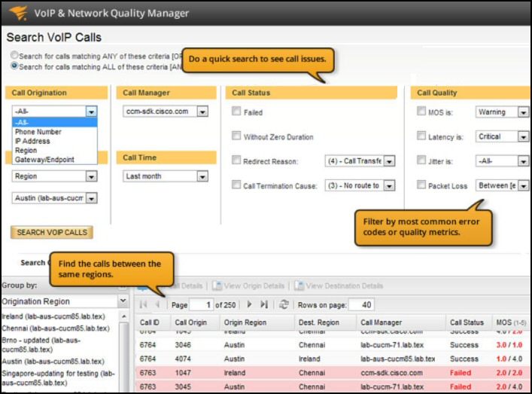Viewport: 532px width, 394px height.
Task: Click View Destination Details icon
Action: pos(299,286)
